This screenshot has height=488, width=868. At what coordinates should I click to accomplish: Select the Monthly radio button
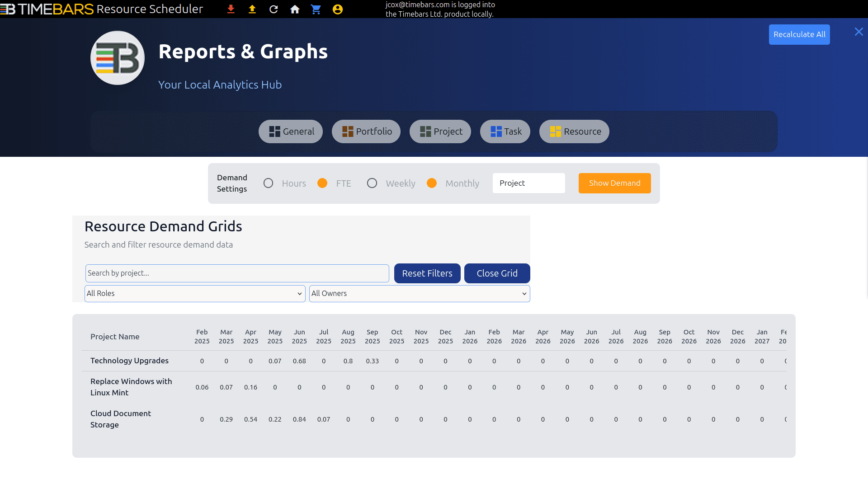pos(432,183)
